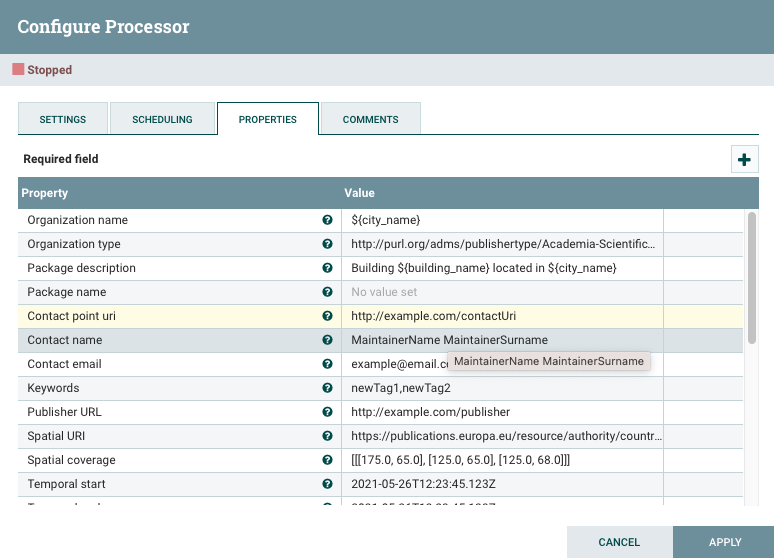Edit the Package description value
774x558 pixels.
coord(502,268)
